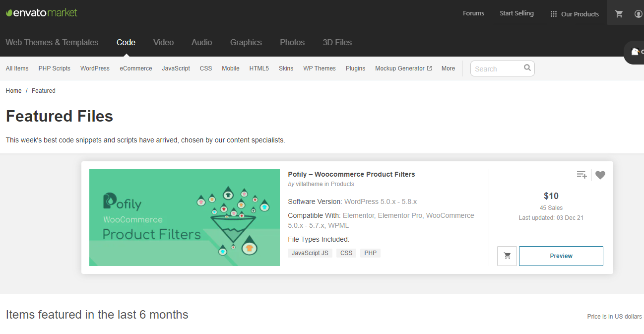The image size is (644, 334).
Task: Click the CSS file type tag
Action: 346,253
